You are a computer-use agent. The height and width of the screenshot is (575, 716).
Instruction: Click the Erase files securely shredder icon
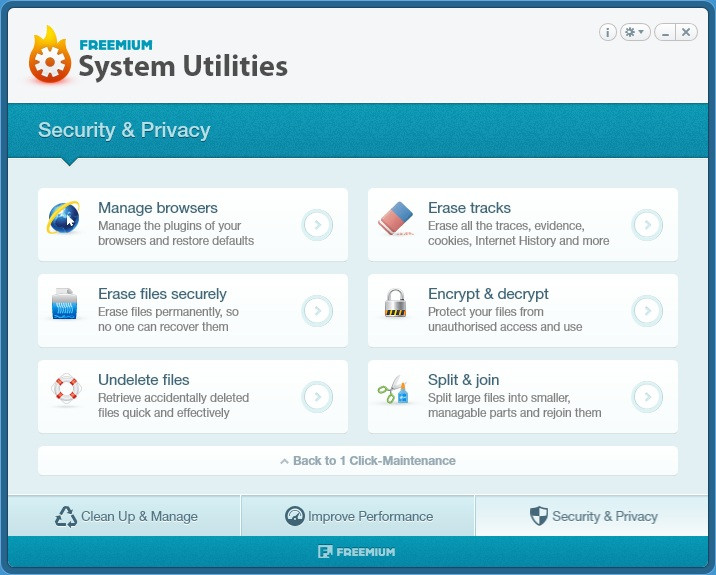(x=64, y=304)
